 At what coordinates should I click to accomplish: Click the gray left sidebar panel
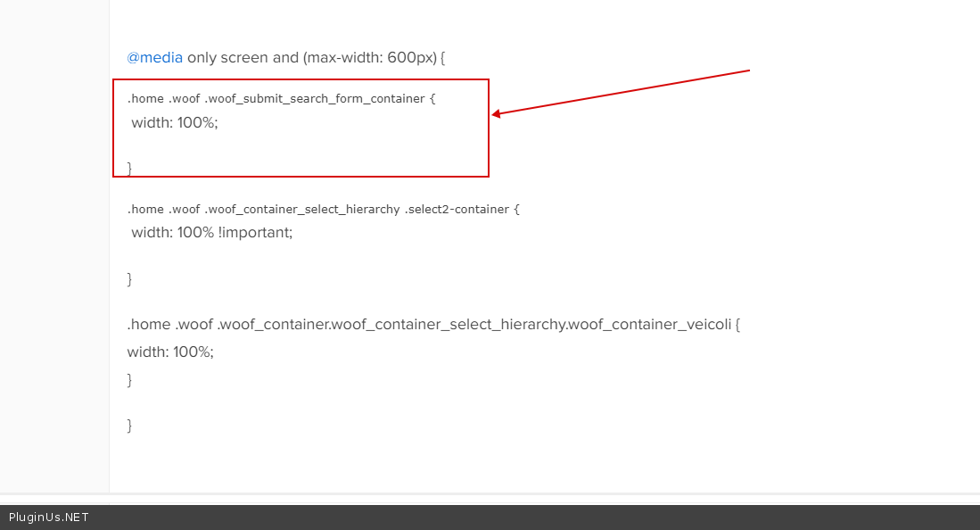click(x=54, y=250)
